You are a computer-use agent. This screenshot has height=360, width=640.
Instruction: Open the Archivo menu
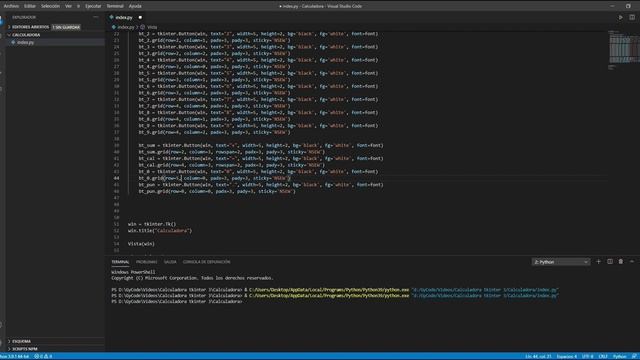tap(11, 6)
